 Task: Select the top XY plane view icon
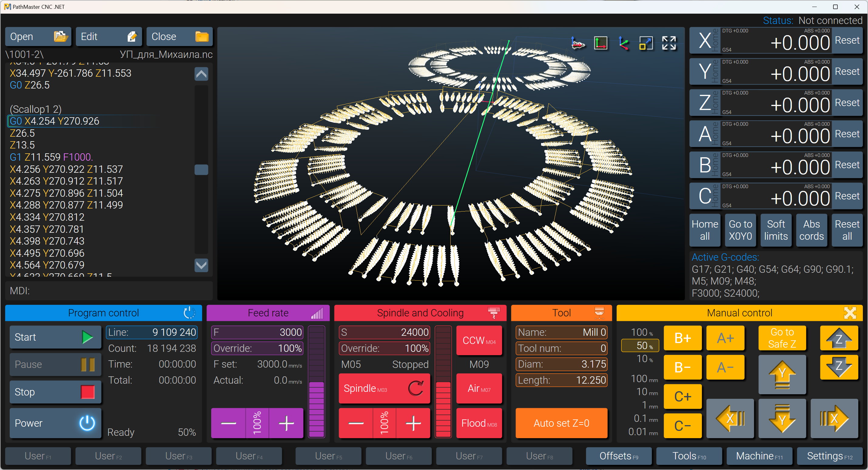tap(601, 43)
